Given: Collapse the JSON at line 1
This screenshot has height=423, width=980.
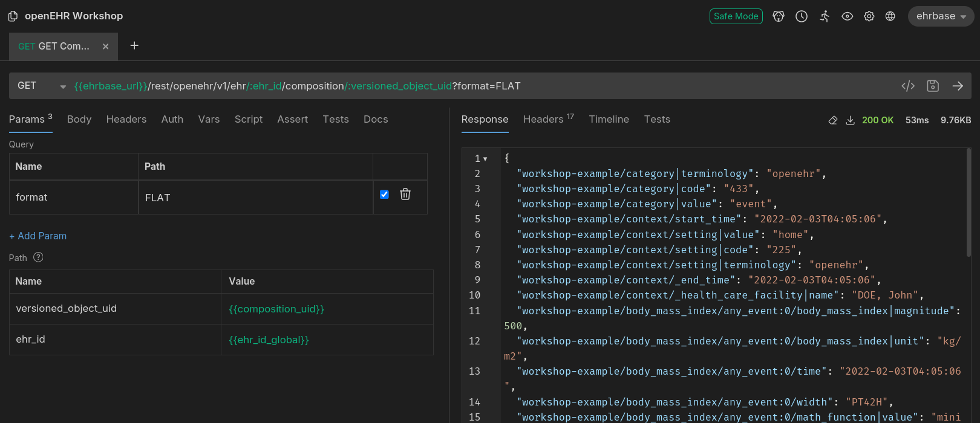Looking at the screenshot, I should (485, 159).
